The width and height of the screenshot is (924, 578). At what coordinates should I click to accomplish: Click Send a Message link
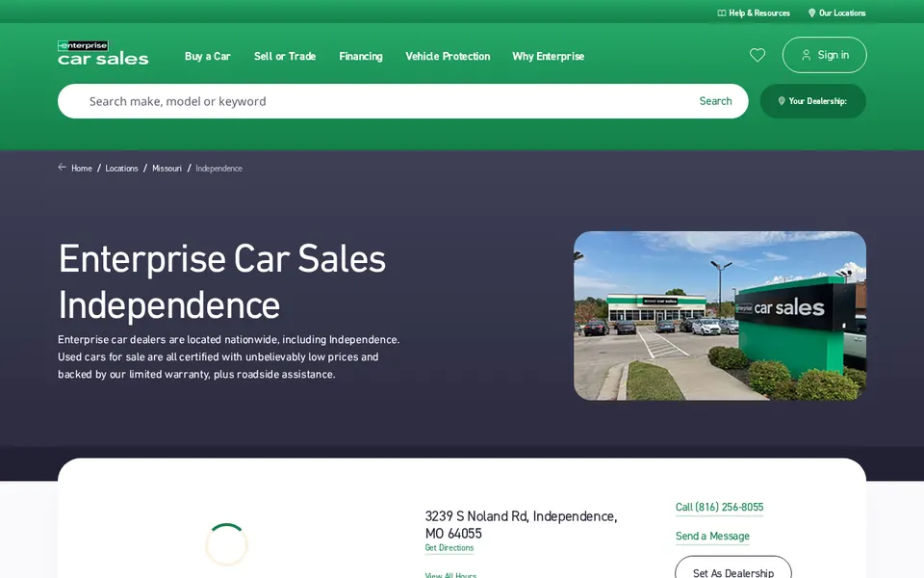pos(712,537)
